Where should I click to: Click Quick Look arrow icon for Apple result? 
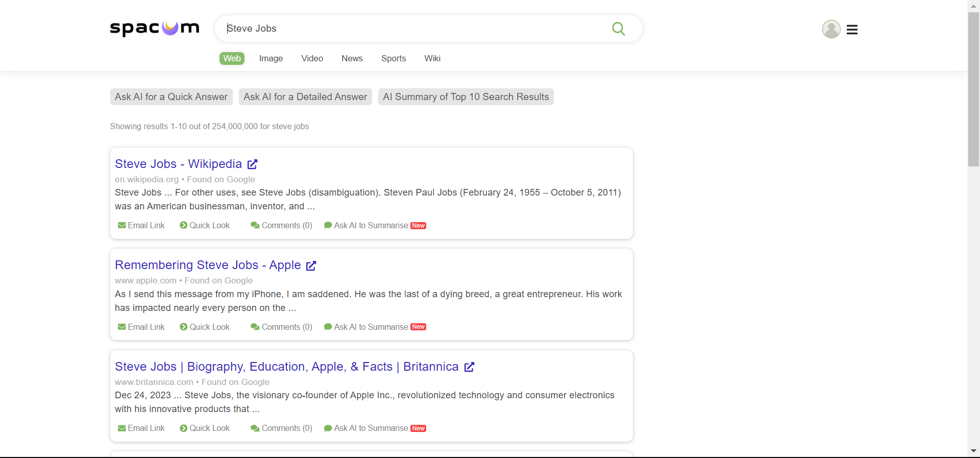(x=184, y=327)
